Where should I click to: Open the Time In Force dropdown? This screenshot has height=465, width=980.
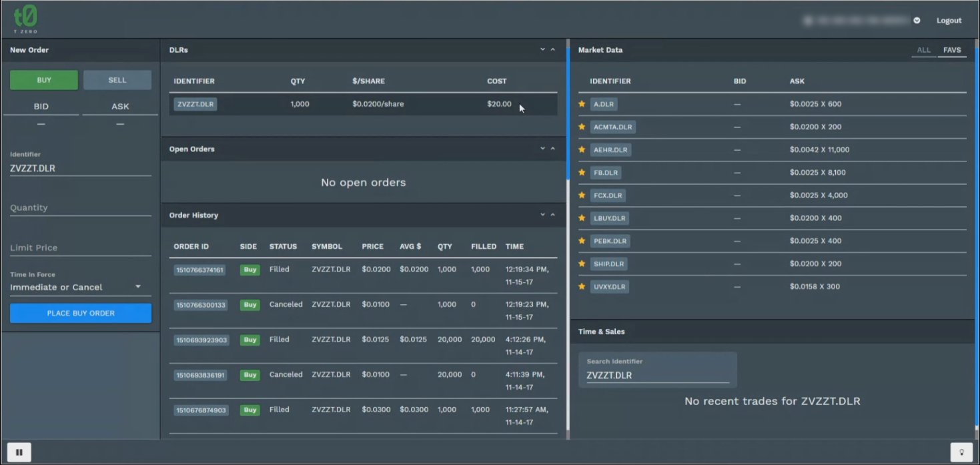(81, 287)
